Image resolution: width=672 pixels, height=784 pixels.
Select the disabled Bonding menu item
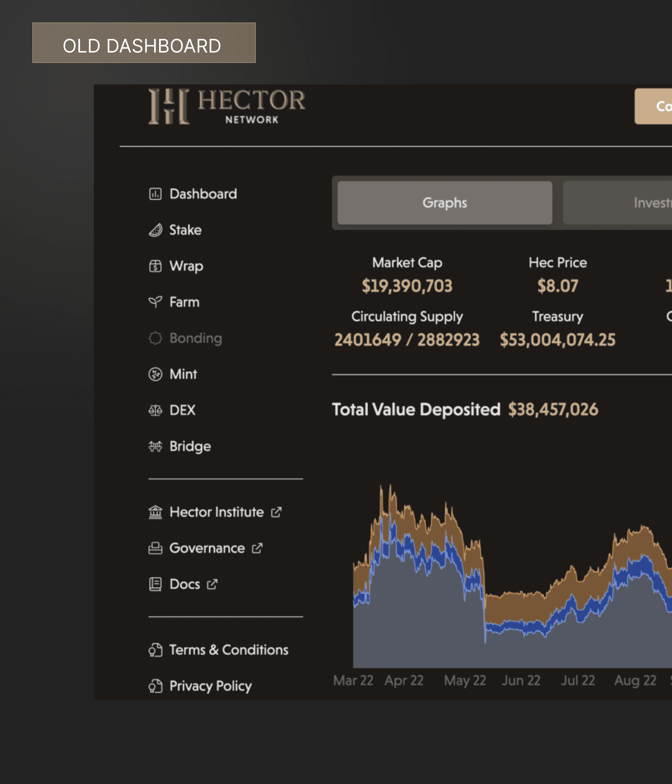click(195, 338)
